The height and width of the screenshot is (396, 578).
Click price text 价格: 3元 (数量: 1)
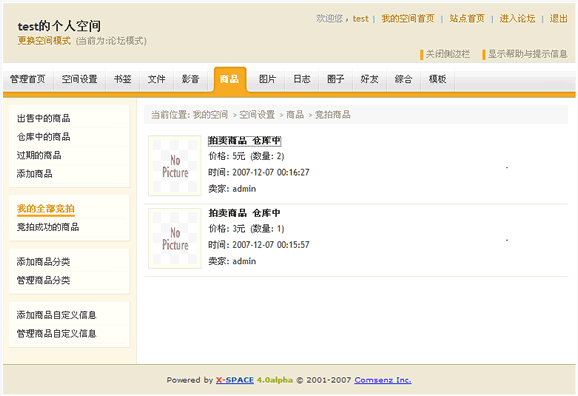pyautogui.click(x=246, y=229)
